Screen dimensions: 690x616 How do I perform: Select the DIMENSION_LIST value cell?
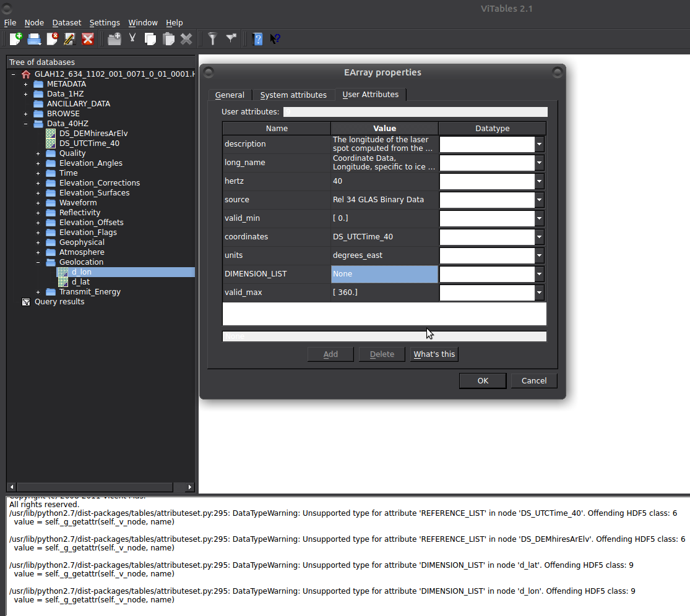tap(384, 273)
